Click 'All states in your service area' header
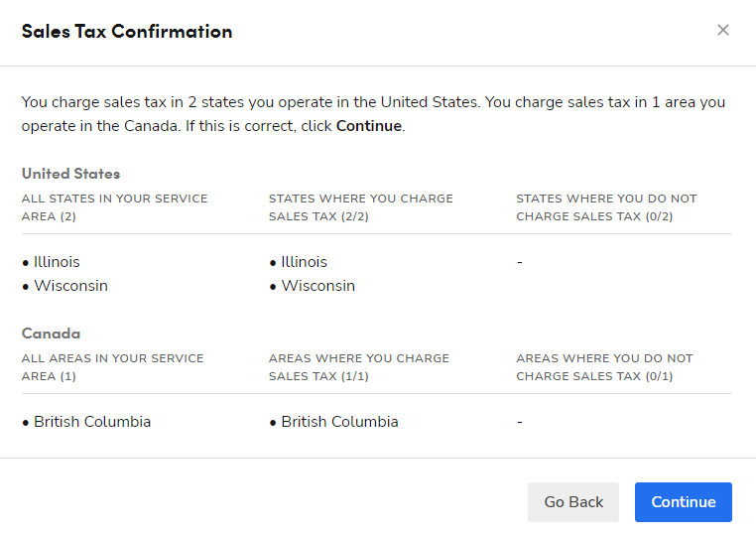 [114, 207]
